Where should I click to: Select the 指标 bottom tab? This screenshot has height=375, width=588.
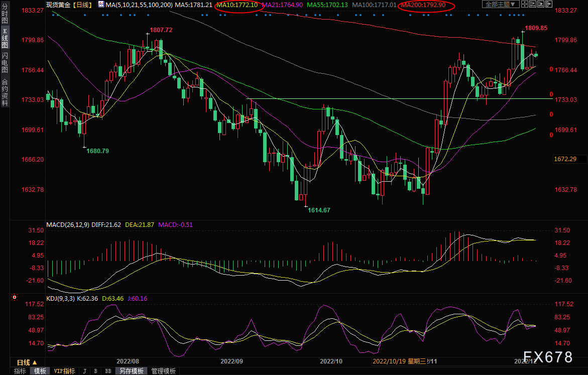(20, 371)
